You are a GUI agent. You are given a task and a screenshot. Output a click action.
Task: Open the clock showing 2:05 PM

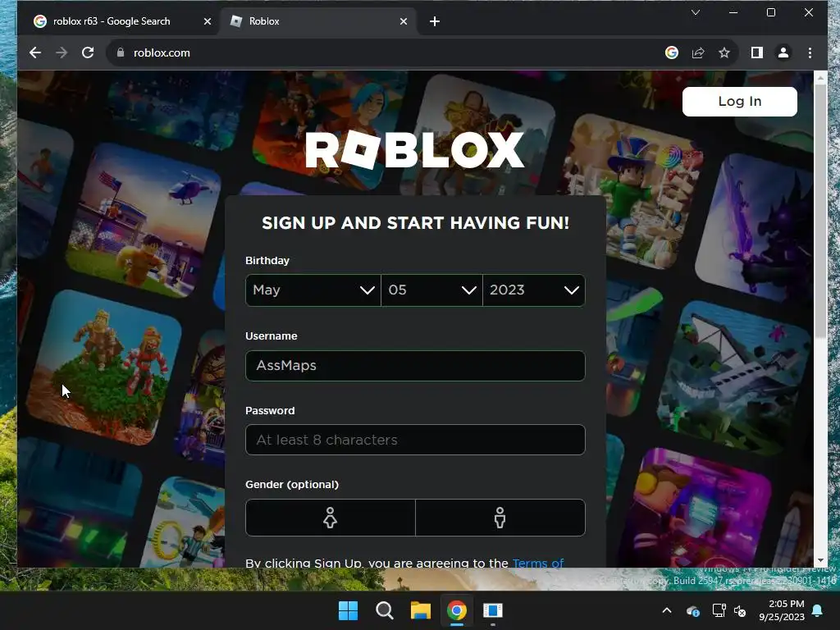tap(782, 610)
